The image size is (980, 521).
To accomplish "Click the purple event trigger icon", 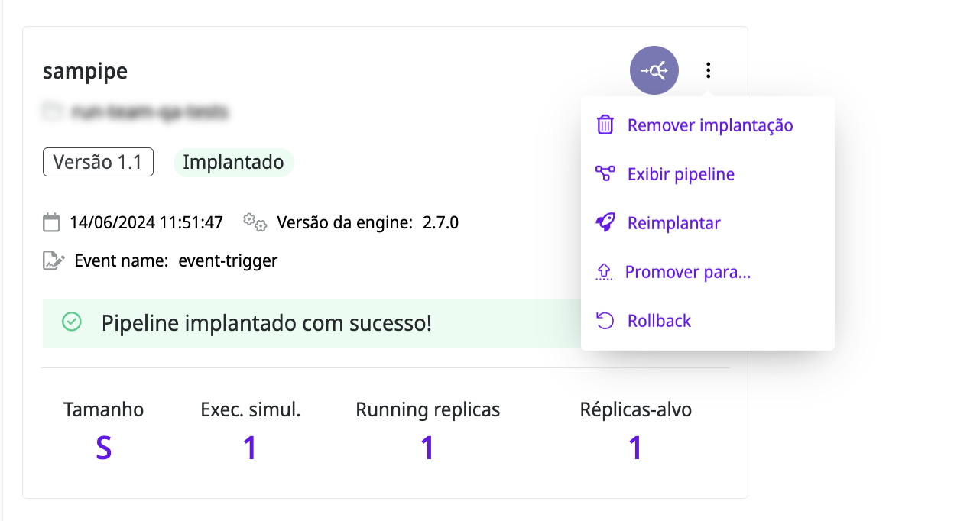I will point(654,71).
